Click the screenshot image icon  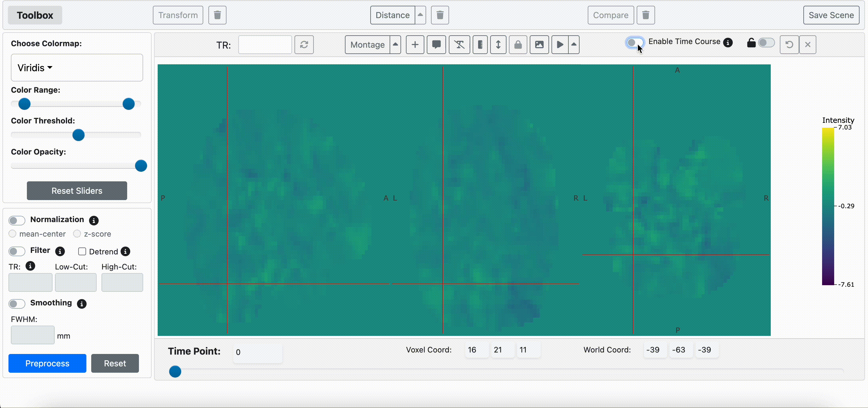click(539, 44)
